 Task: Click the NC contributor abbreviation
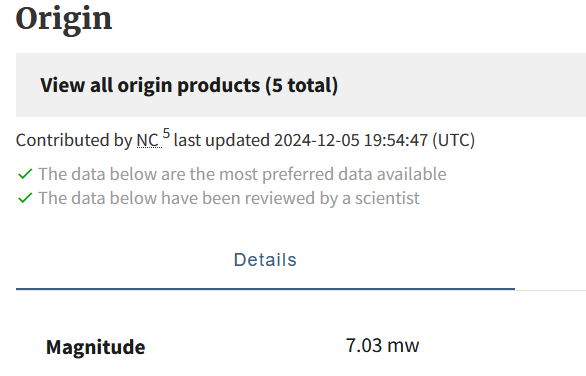(148, 141)
